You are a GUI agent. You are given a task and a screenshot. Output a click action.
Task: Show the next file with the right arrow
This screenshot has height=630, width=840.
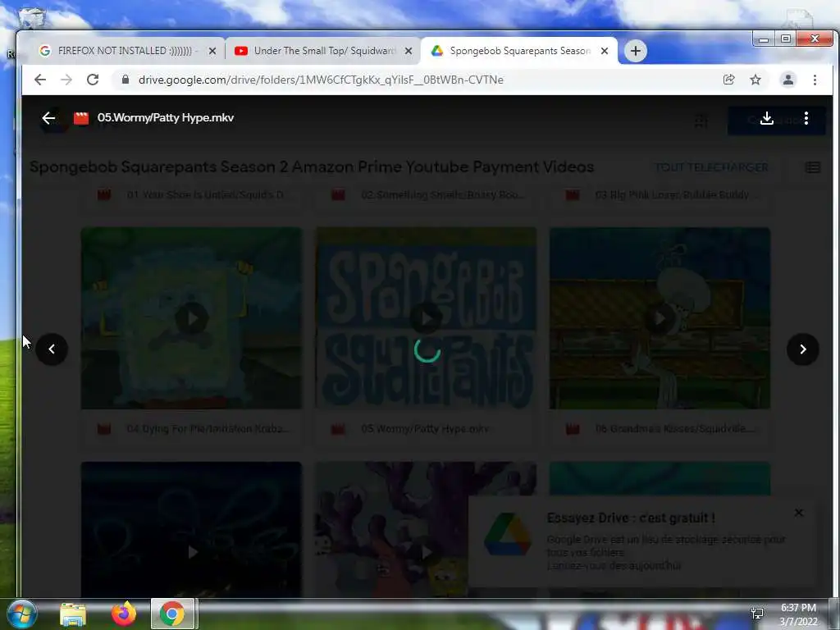[802, 349]
